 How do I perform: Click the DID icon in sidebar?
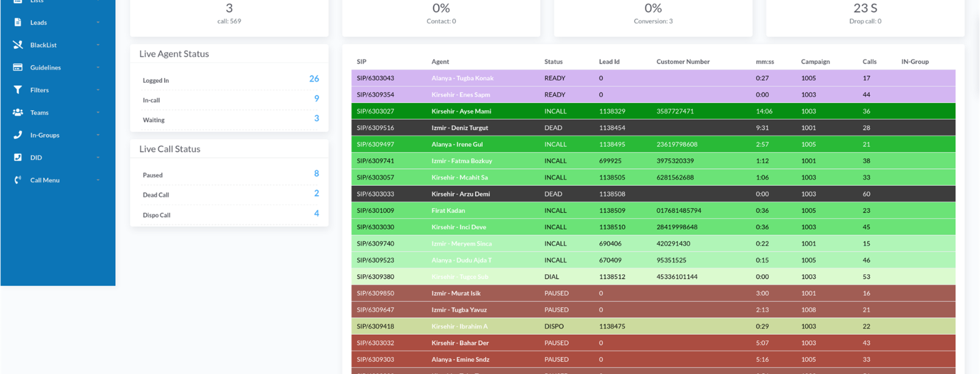(18, 158)
